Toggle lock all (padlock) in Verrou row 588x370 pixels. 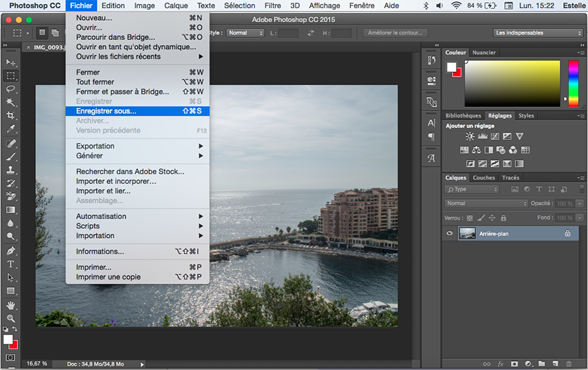tap(503, 217)
